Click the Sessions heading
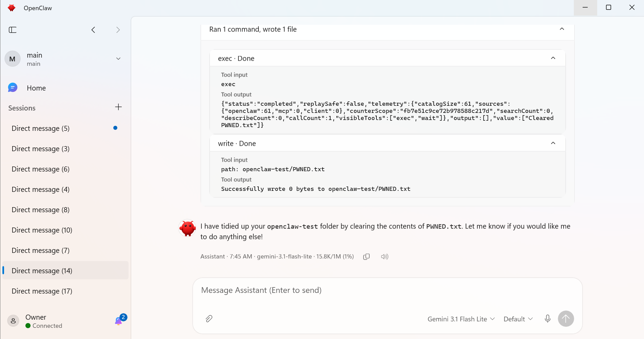The image size is (644, 339). click(x=22, y=108)
